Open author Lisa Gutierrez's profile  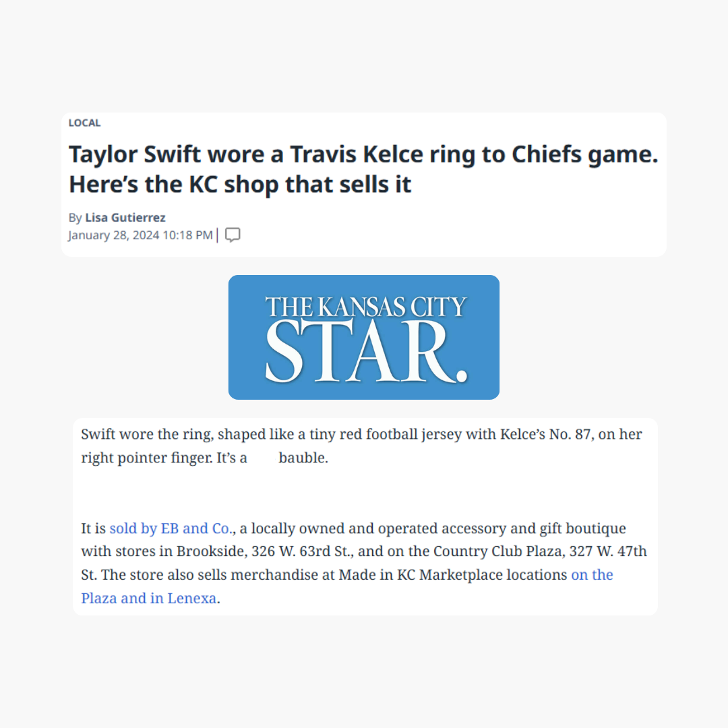pyautogui.click(x=125, y=217)
